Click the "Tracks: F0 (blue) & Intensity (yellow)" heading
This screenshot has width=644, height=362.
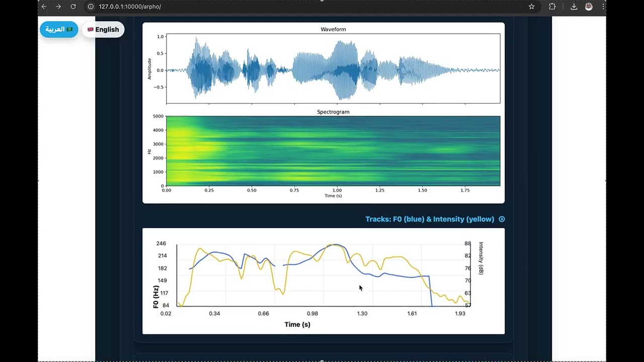[430, 219]
